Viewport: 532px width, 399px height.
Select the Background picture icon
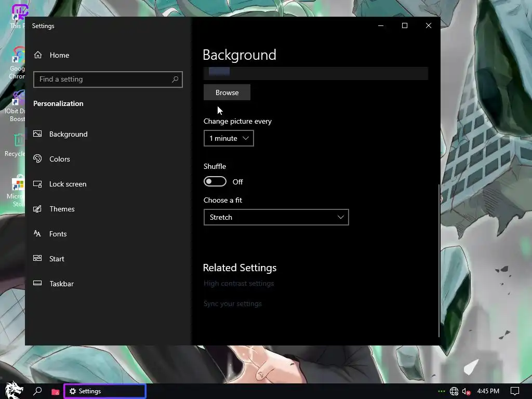(37, 134)
